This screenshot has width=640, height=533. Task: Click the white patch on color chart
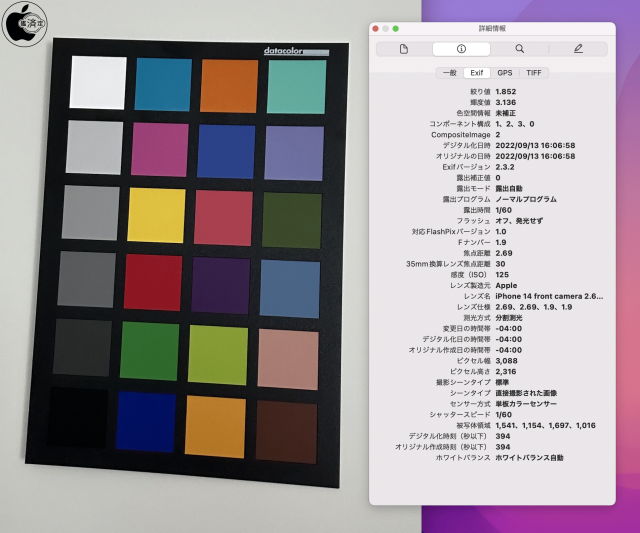coord(98,82)
